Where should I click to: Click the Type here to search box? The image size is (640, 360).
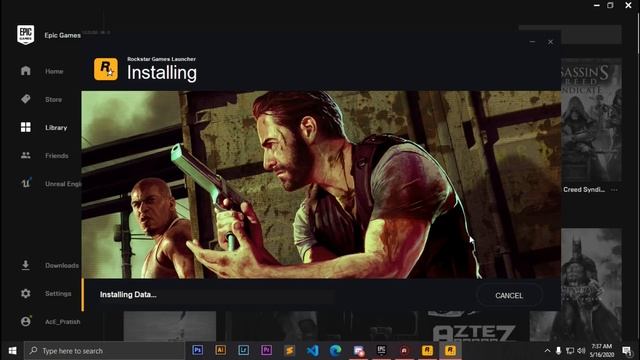tap(104, 351)
